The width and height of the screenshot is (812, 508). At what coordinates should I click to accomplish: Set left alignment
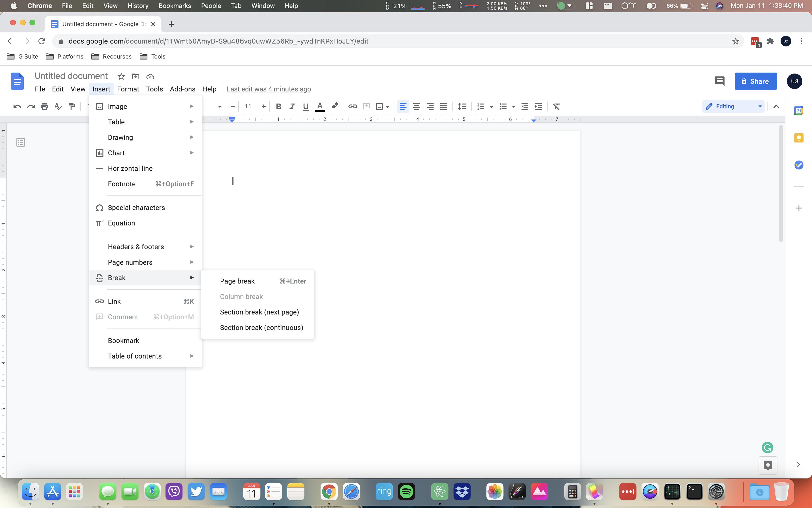403,106
